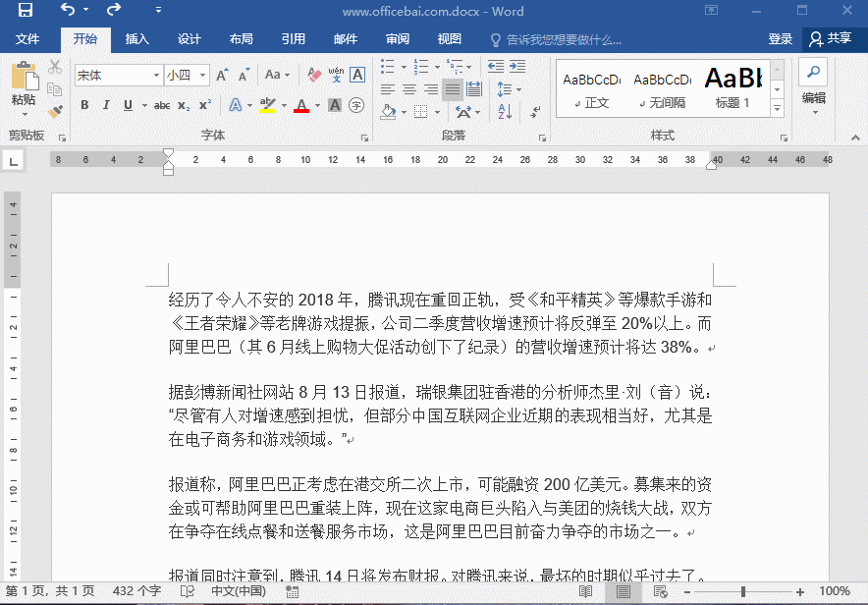Expand the 粘贴 paste options arrow

coord(25,114)
